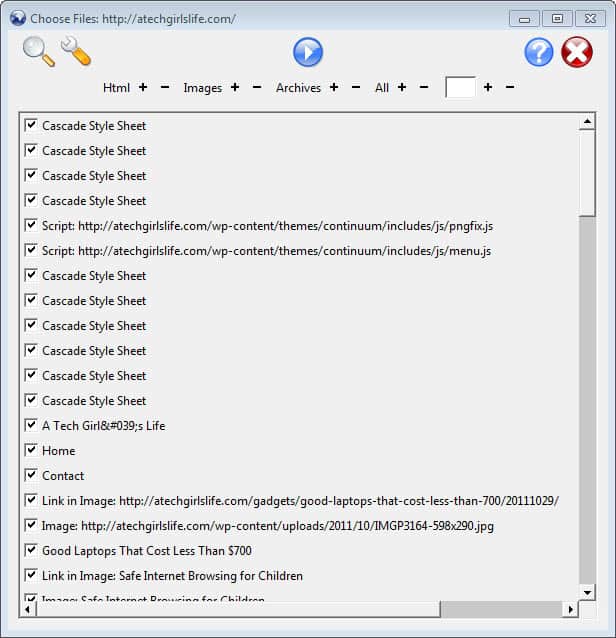Uncheck the Home checkbox

(x=31, y=451)
